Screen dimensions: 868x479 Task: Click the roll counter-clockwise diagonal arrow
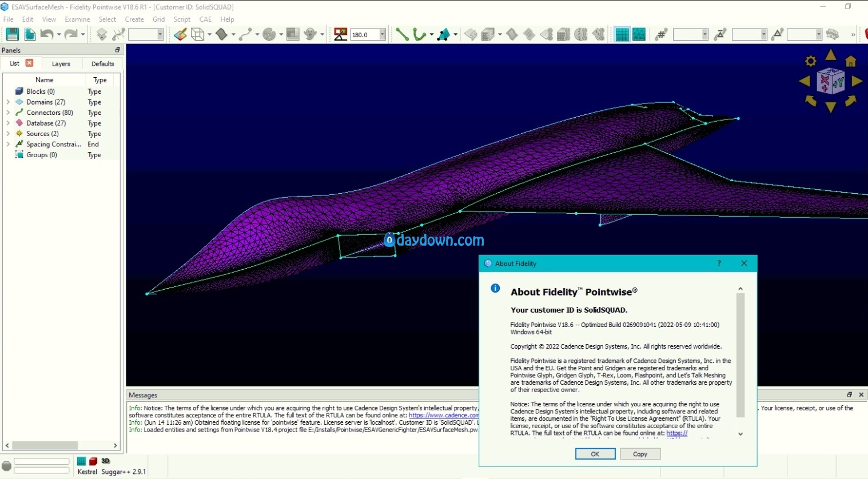pyautogui.click(x=811, y=101)
